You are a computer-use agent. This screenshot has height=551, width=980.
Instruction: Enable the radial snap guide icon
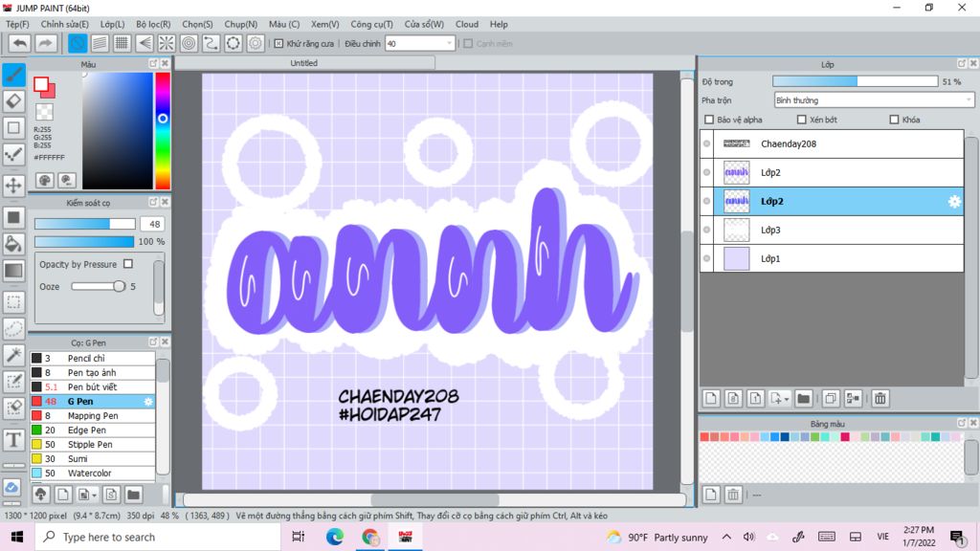(167, 43)
